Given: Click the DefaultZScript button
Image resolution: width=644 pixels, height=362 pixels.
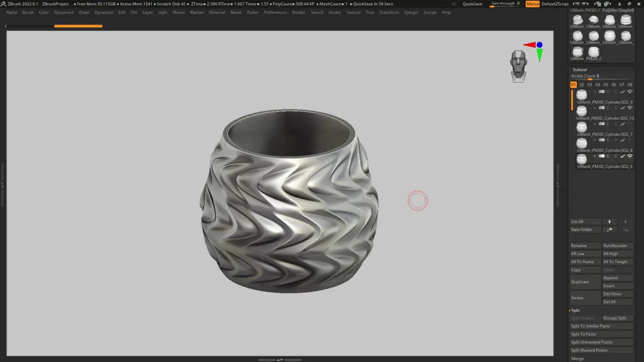Looking at the screenshot, I should (555, 4).
